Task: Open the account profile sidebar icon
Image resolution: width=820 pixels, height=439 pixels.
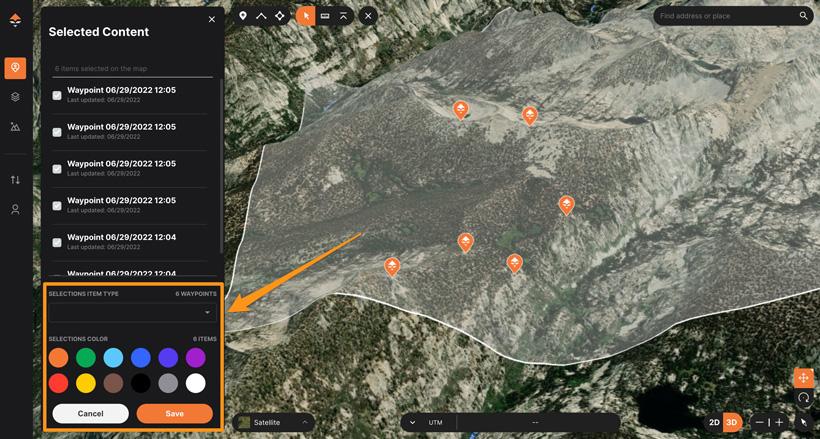Action: 15,209
